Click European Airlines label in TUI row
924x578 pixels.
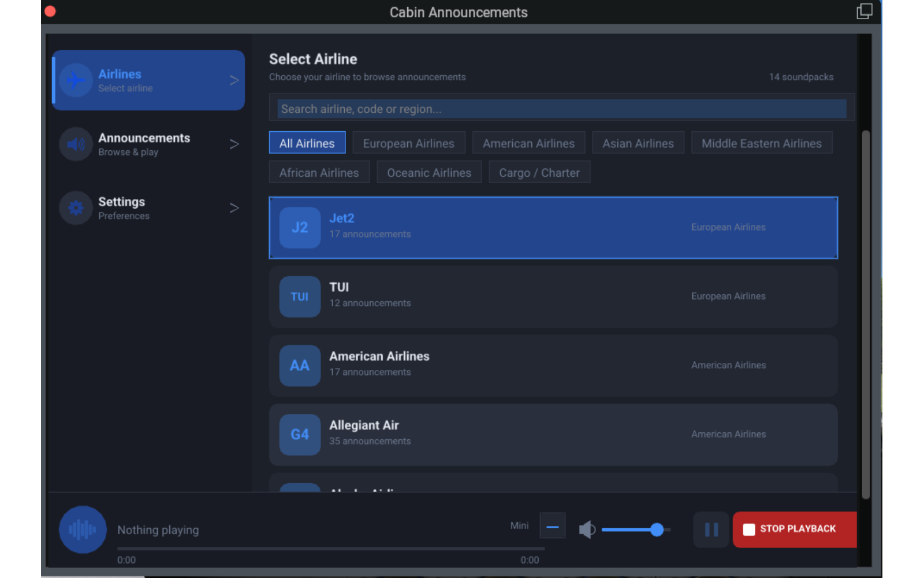[x=728, y=296]
